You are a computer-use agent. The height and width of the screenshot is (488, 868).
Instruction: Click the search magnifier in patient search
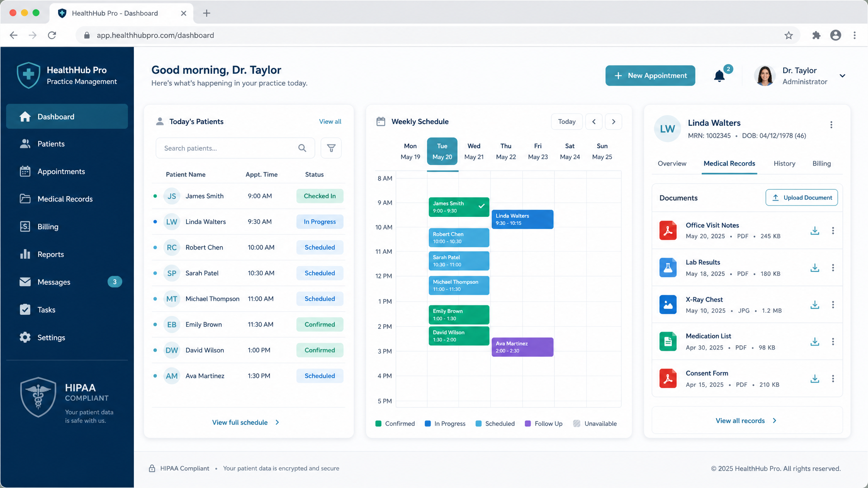[302, 148]
